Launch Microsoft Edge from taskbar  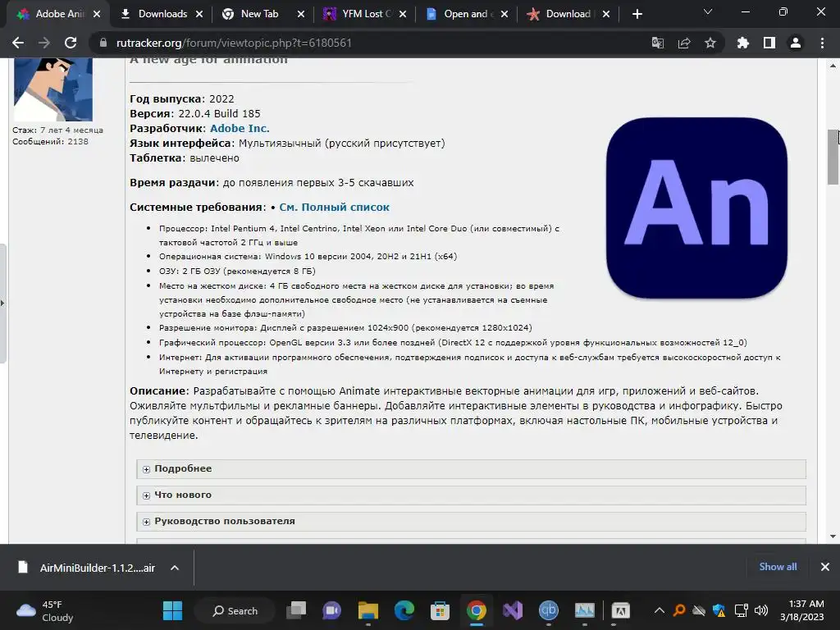(x=404, y=610)
